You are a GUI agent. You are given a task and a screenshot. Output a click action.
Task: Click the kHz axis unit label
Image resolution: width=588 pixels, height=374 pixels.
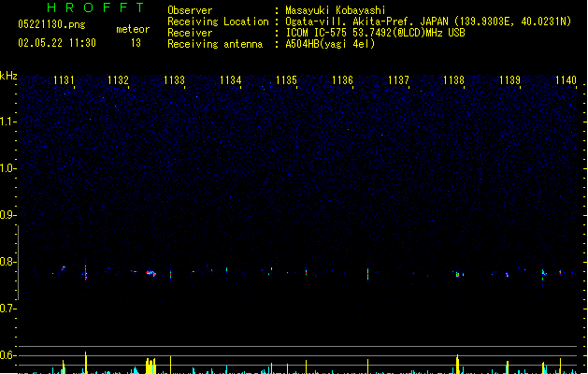point(8,76)
